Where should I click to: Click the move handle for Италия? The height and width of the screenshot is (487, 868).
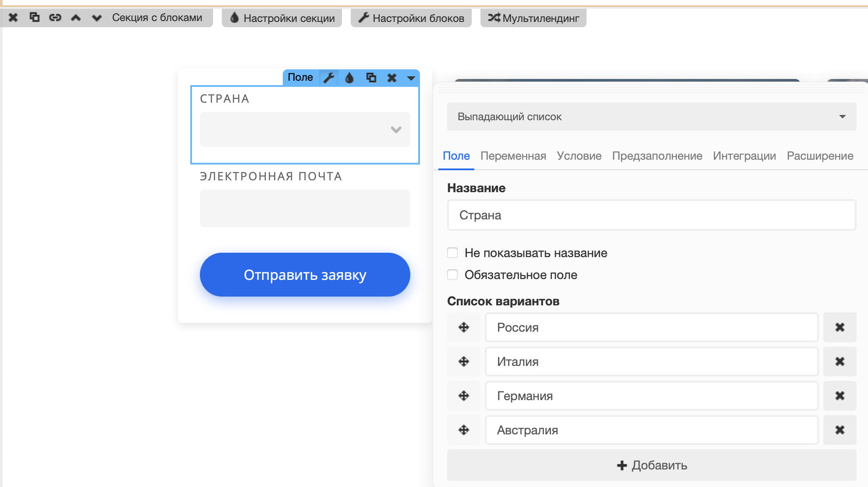point(464,362)
